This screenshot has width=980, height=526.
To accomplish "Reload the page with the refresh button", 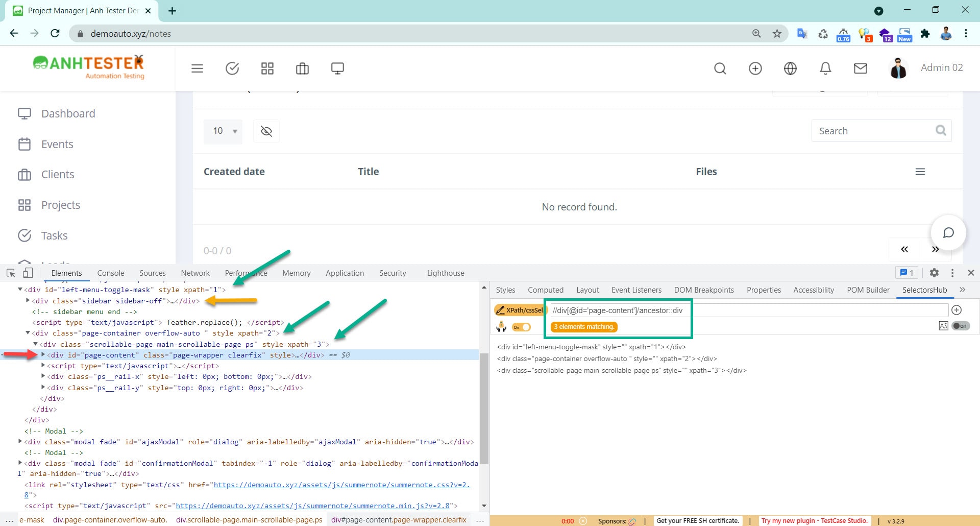I will [x=55, y=34].
